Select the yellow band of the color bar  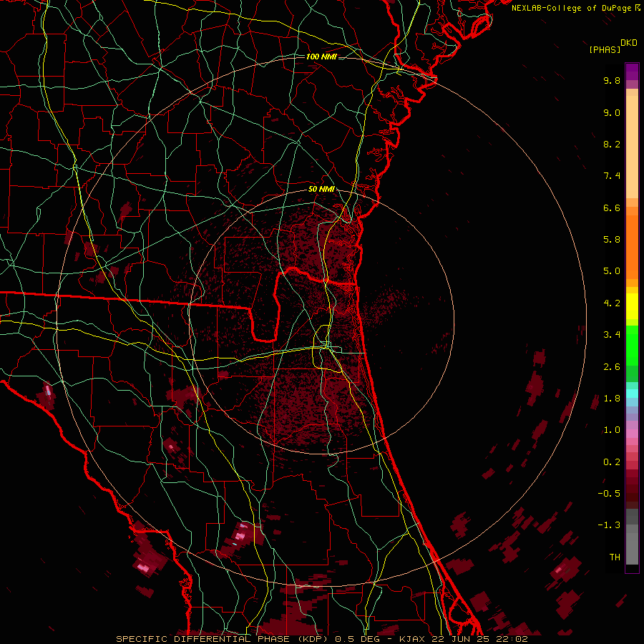pos(632,306)
